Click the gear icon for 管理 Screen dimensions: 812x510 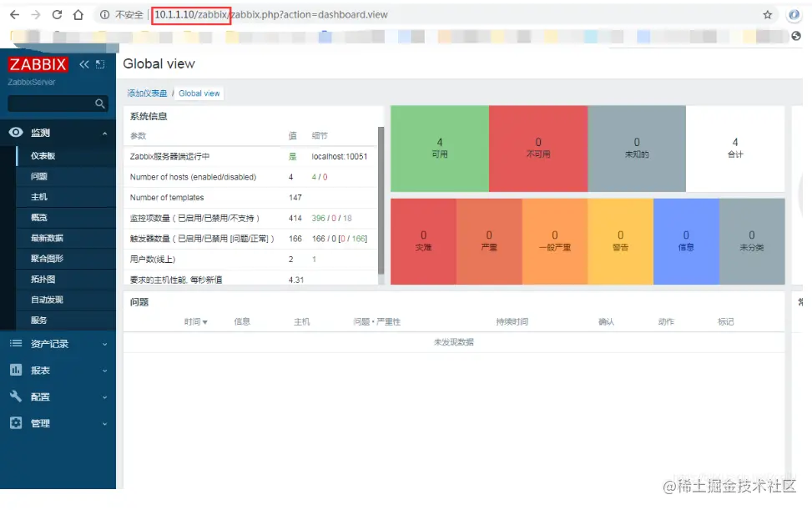(16, 422)
